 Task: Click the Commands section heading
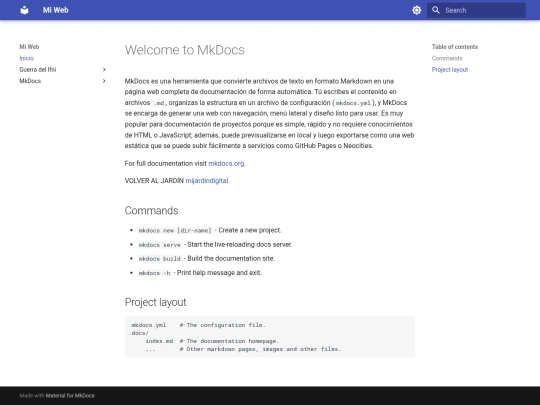(x=152, y=210)
